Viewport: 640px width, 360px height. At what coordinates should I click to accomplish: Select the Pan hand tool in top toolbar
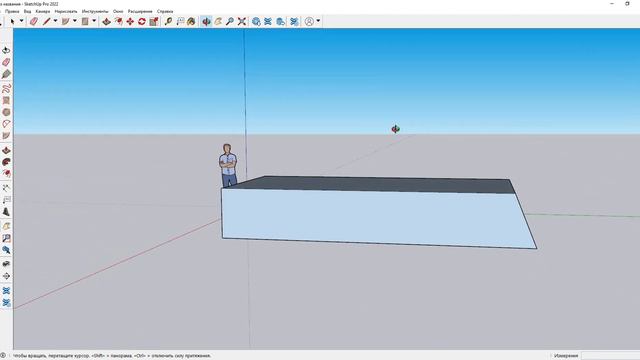tap(218, 21)
